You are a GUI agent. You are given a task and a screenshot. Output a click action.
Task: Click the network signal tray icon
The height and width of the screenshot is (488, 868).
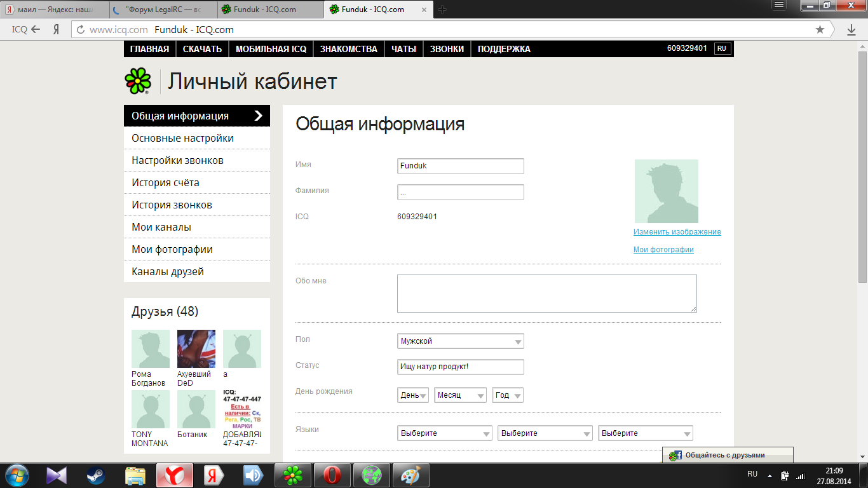800,475
